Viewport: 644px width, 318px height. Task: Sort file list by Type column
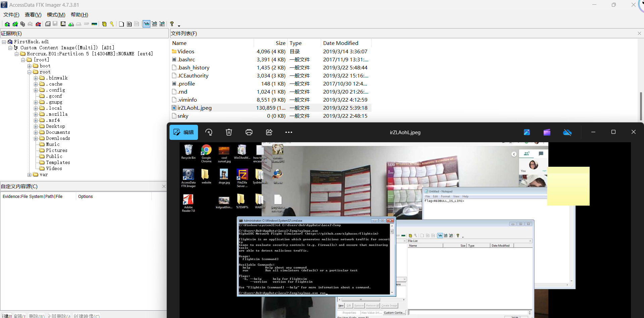[304, 43]
